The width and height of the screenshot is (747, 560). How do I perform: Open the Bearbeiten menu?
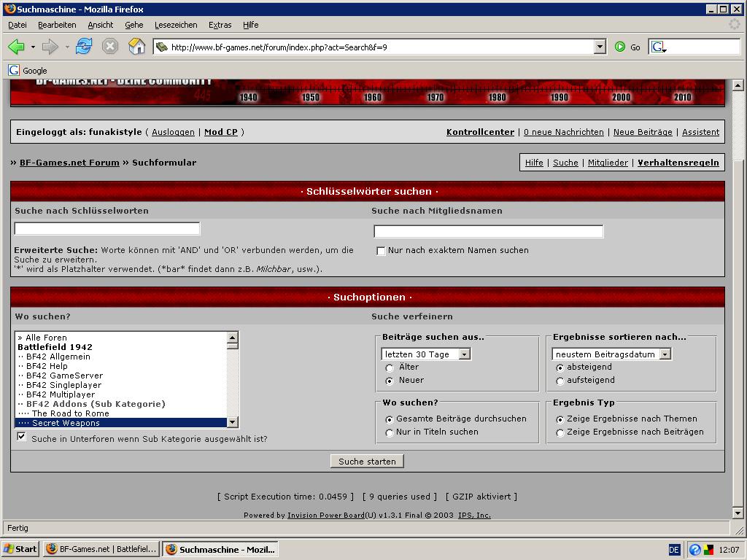57,25
